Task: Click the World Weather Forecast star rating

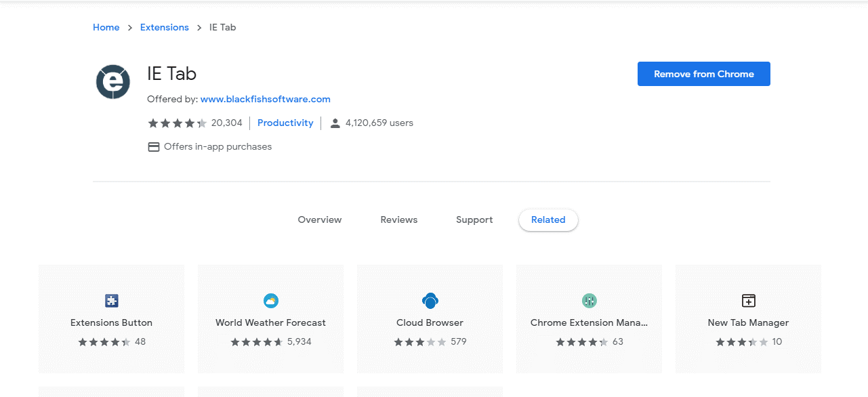Action: [257, 342]
